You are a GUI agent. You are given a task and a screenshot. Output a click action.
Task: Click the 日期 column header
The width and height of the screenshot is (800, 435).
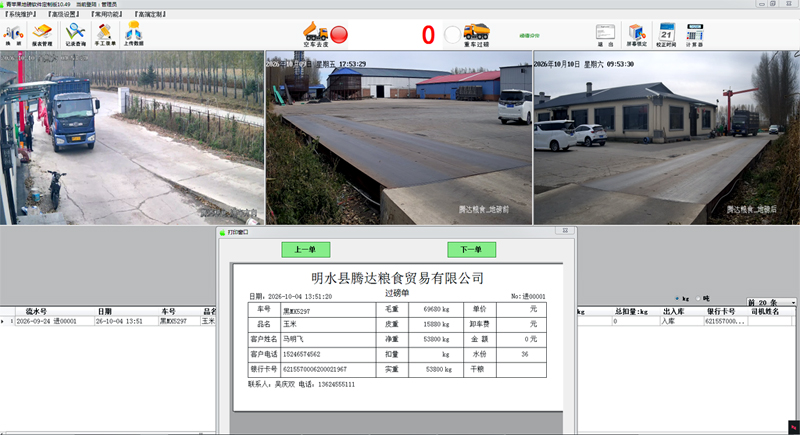pos(105,311)
